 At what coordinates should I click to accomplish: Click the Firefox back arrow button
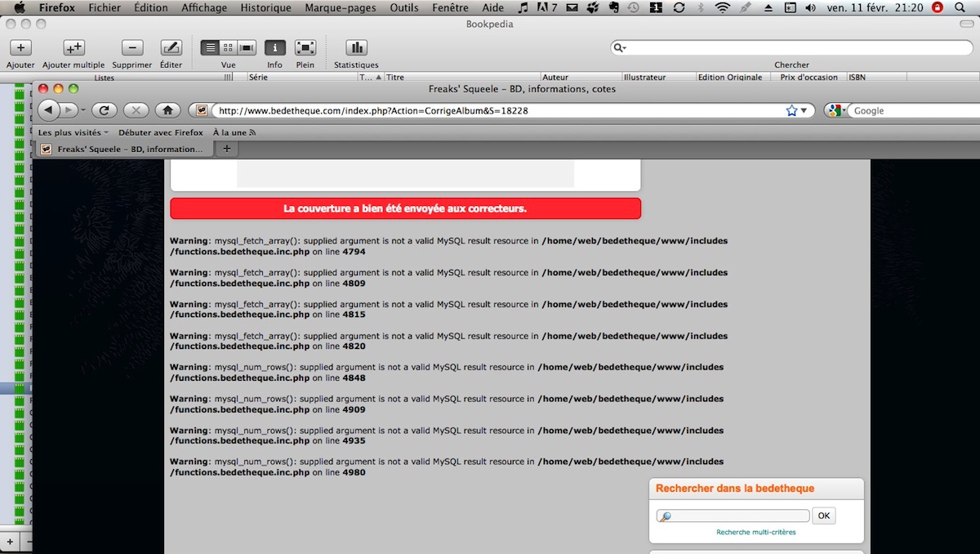pos(49,110)
